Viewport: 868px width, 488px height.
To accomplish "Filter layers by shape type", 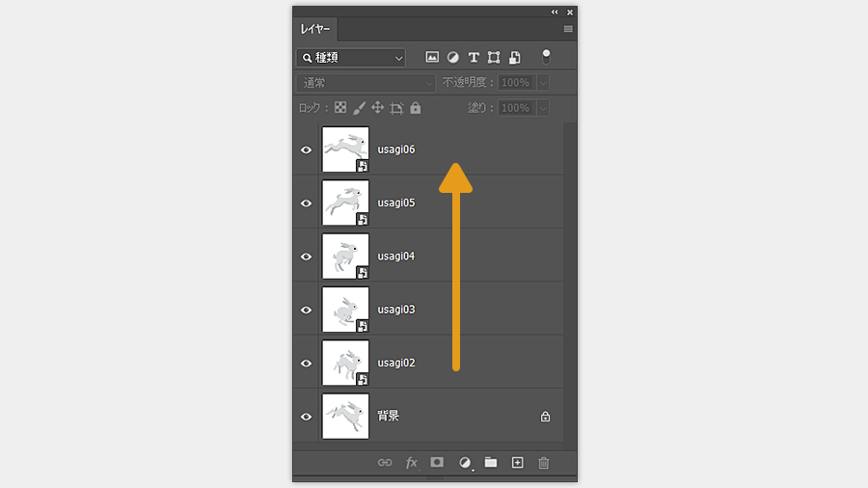I will tap(494, 57).
